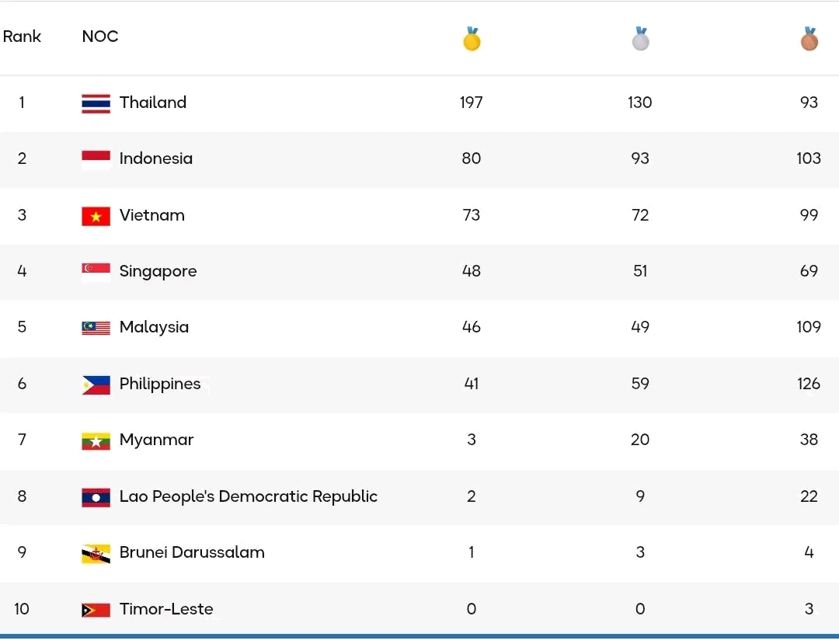Click the Brunei Darussalam flag icon
Image resolution: width=839 pixels, height=644 pixels.
point(96,553)
